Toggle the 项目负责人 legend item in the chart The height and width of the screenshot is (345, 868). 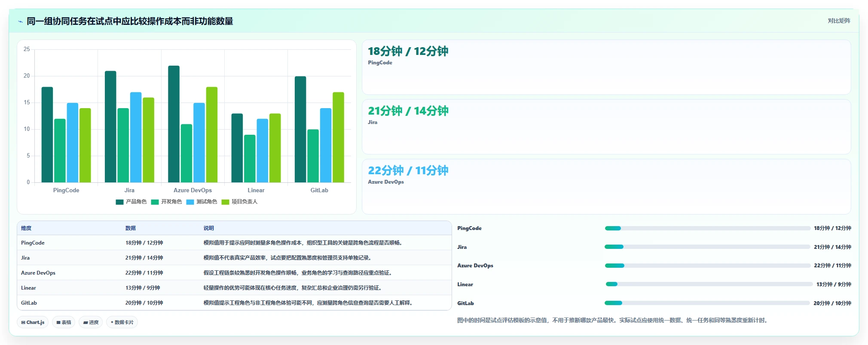pyautogui.click(x=239, y=202)
